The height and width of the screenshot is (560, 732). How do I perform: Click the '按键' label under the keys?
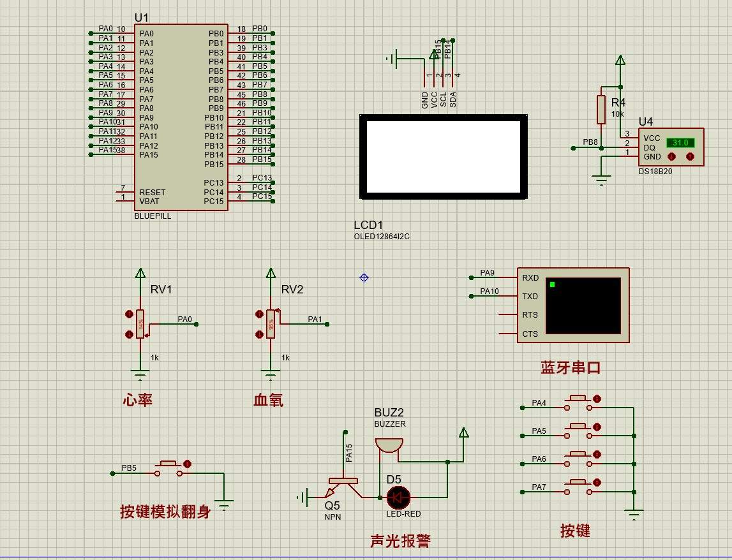pos(575,531)
